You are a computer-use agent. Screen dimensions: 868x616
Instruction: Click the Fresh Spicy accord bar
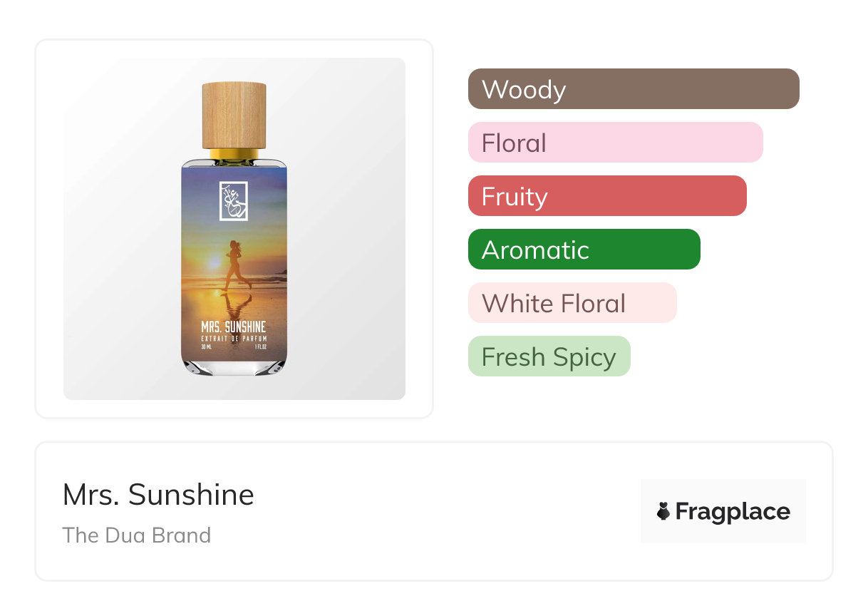pos(549,356)
